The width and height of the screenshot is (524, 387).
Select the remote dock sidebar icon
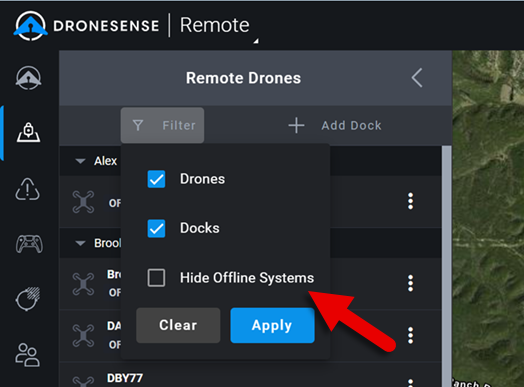click(28, 132)
